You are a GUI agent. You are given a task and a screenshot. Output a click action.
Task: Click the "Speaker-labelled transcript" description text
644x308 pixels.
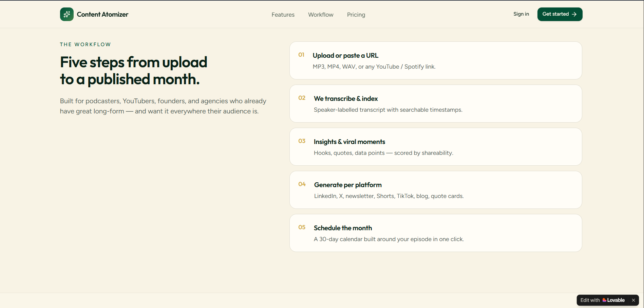coord(388,110)
